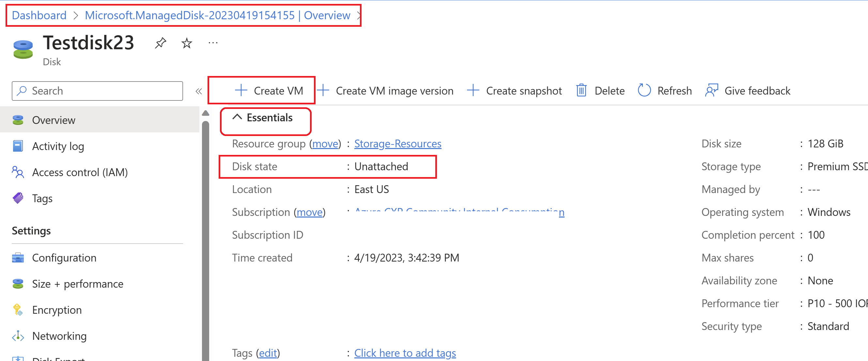Screen dimensions: 868x361
Task: Click the Networking arrows icon
Action: click(18, 336)
